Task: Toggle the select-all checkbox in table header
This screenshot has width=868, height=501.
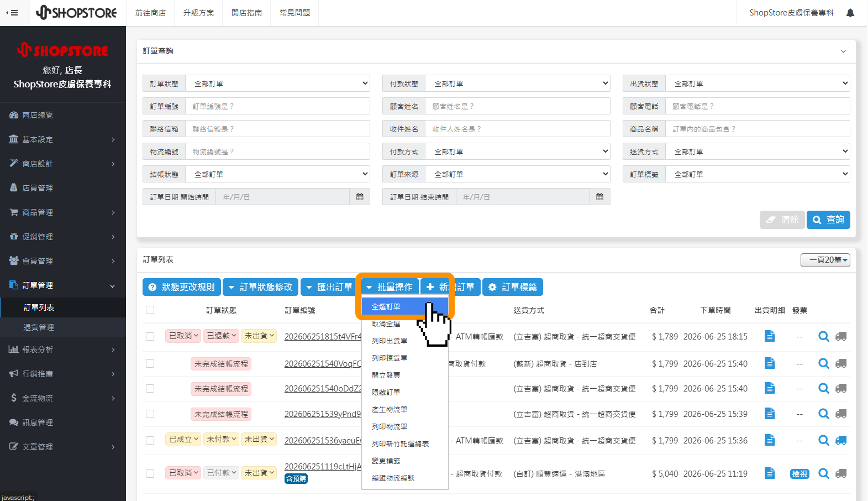Action: click(150, 310)
